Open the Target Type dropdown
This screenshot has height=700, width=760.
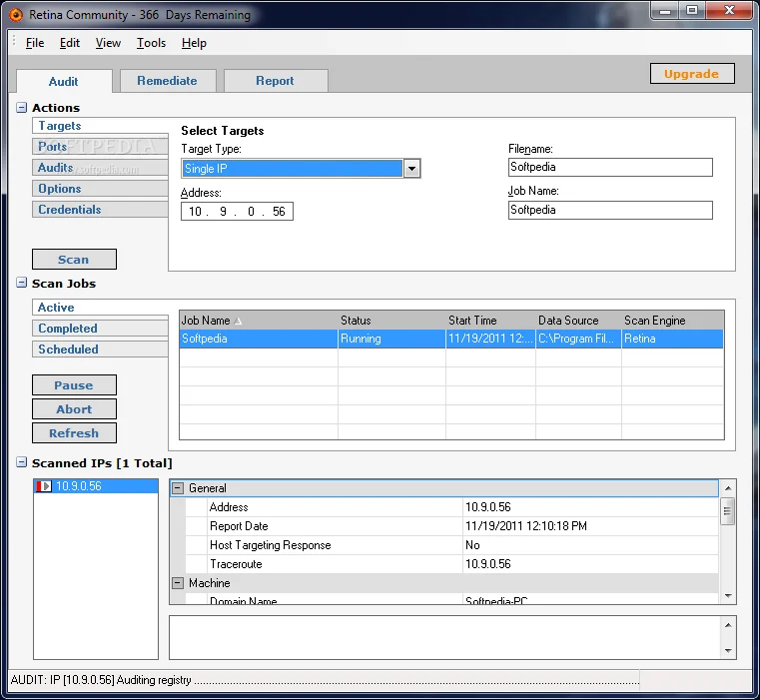point(411,169)
